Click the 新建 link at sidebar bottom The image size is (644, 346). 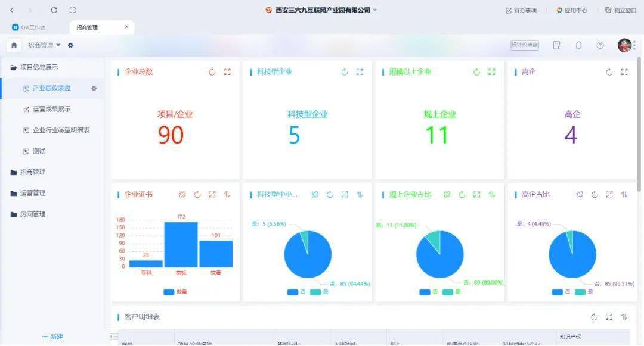coord(52,336)
